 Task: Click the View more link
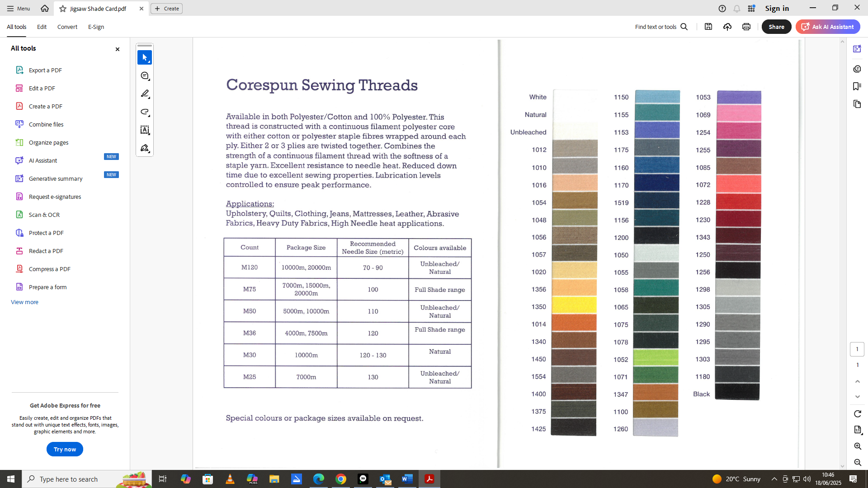(x=24, y=302)
